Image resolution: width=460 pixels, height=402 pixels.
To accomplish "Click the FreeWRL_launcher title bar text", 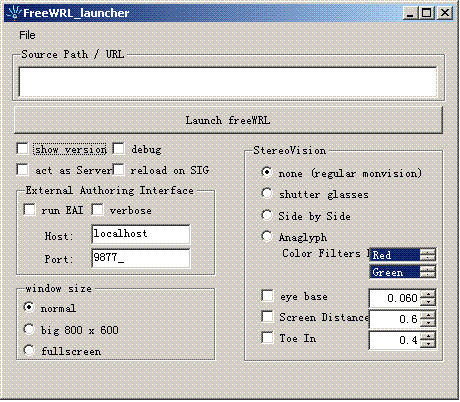I will (76, 13).
